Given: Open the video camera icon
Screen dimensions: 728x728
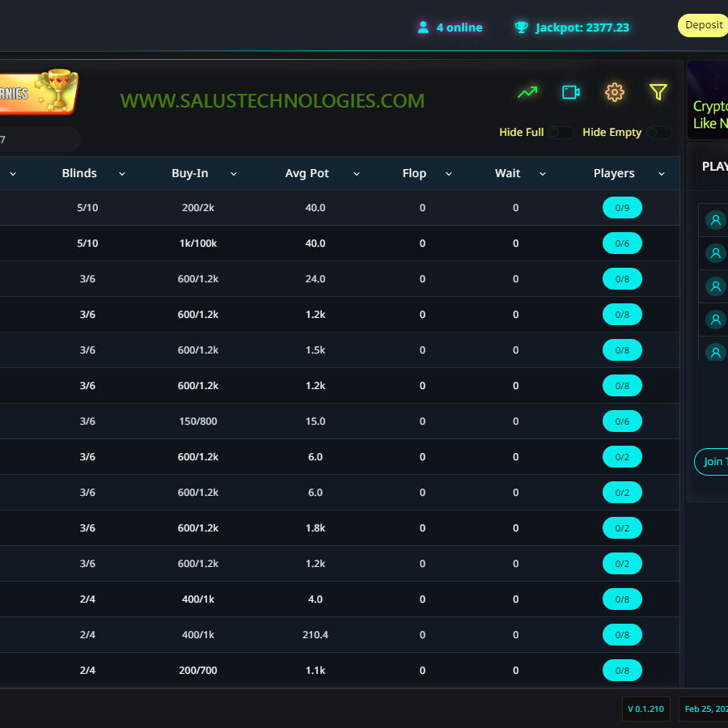Looking at the screenshot, I should click(571, 92).
